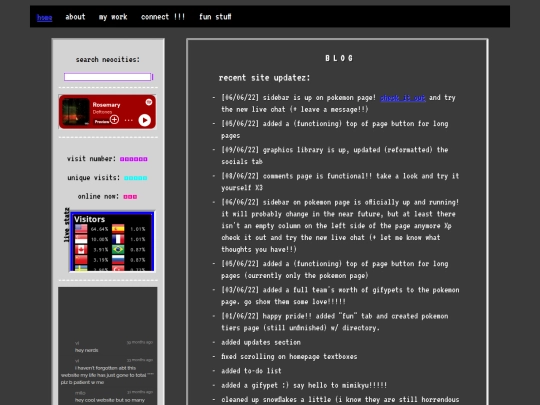Add Rosemary to library with plus icon
Screen dimensions: 540x405
114,120
